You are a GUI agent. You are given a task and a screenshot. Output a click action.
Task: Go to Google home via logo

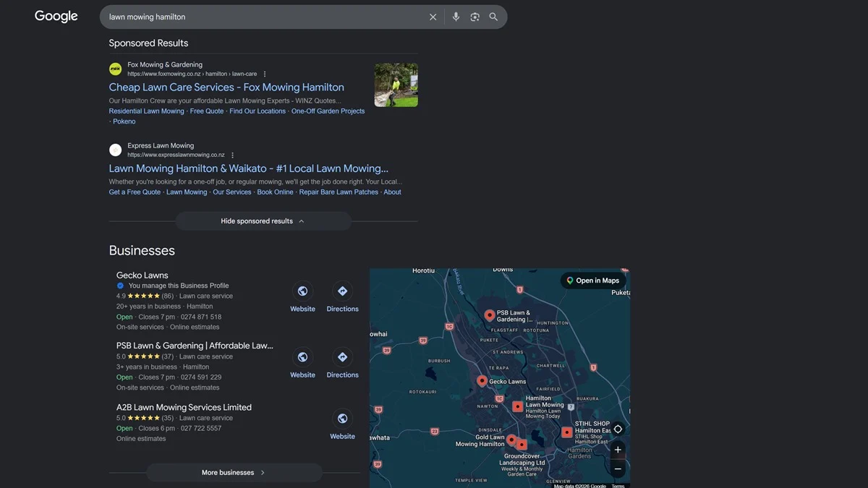tap(56, 17)
